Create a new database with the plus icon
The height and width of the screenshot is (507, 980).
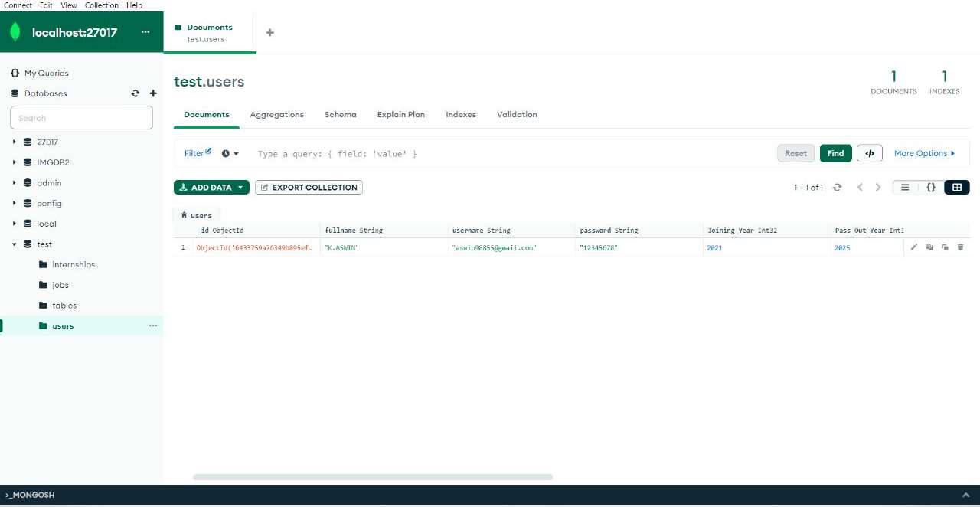(x=152, y=93)
